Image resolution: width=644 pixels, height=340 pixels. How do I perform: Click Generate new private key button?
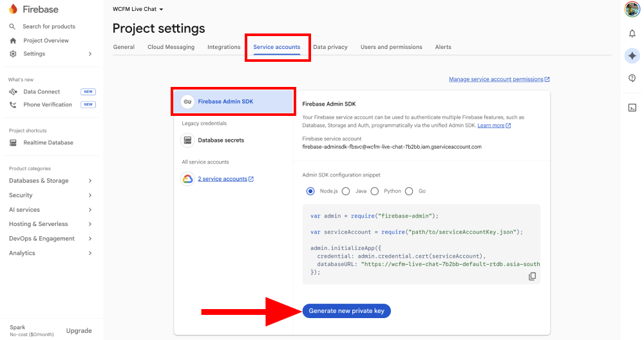[x=346, y=311]
